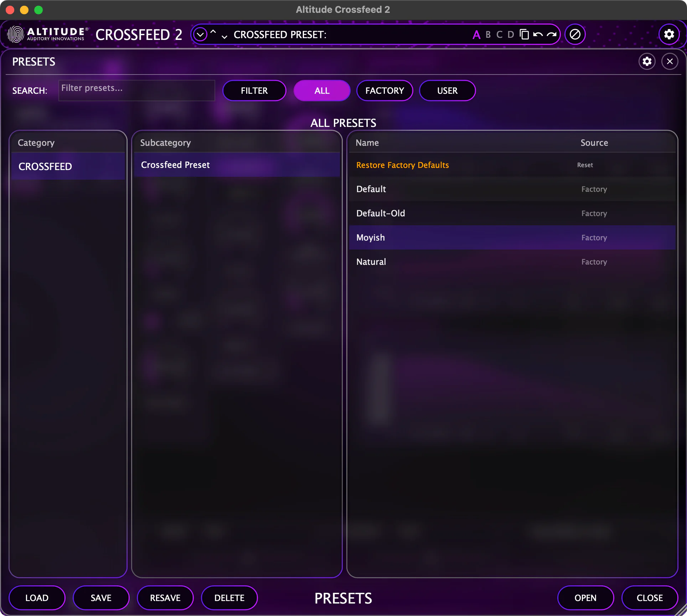Open the preset dropdown circle arrow
Viewport: 687px width, 616px height.
coord(200,35)
